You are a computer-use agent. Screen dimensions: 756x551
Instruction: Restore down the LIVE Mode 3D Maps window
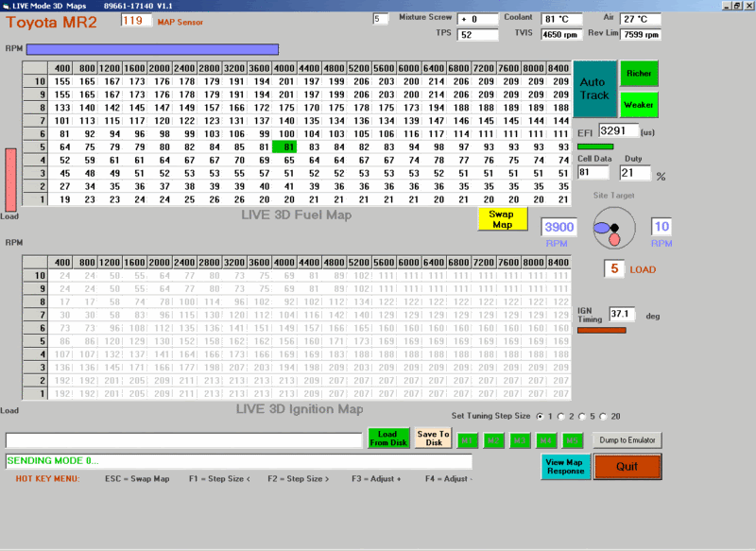click(737, 6)
